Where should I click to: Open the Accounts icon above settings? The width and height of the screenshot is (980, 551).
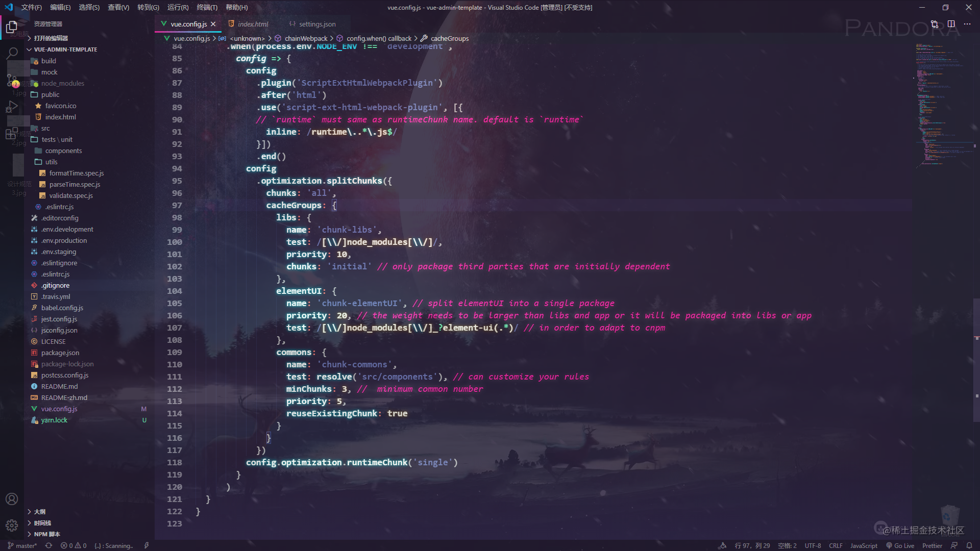(12, 499)
